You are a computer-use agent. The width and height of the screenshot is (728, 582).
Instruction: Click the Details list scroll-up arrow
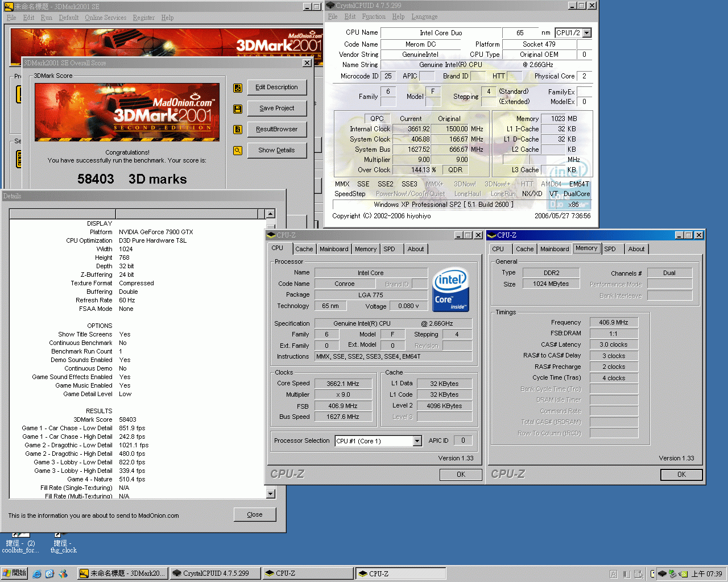[271, 214]
